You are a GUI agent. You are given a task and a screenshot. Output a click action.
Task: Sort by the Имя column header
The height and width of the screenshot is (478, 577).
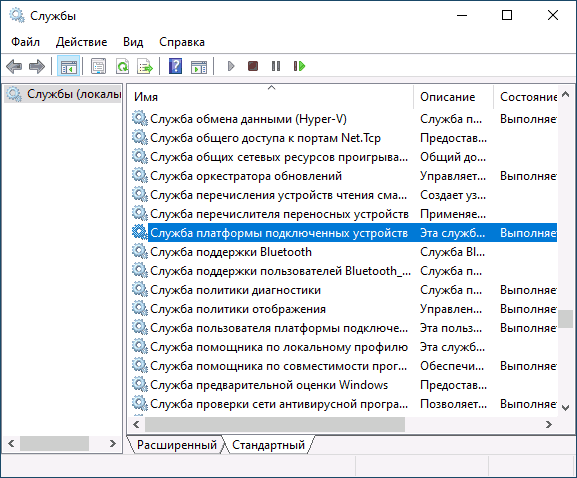(272, 97)
